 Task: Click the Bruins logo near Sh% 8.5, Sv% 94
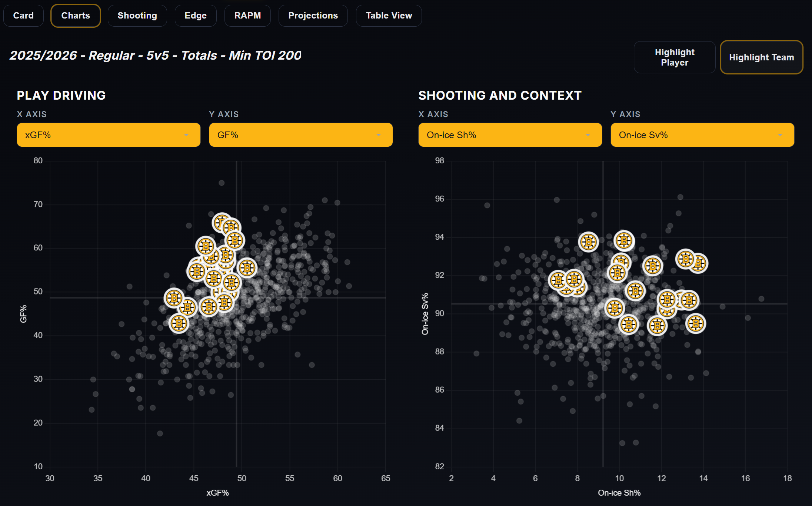(x=588, y=242)
